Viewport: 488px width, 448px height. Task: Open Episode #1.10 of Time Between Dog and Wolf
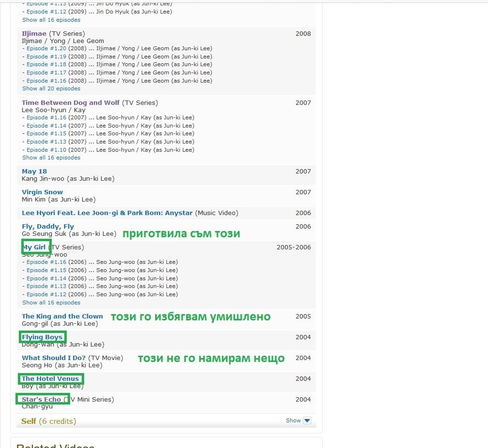pyautogui.click(x=46, y=150)
